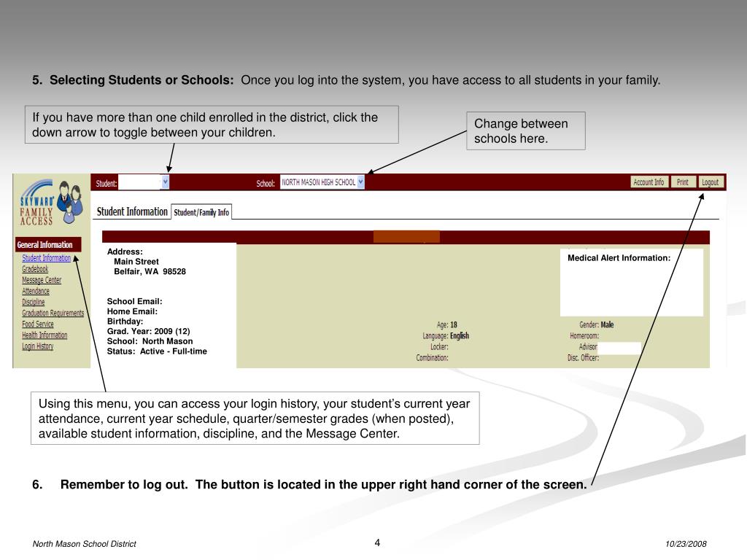Viewport: 747px width, 560px height.
Task: Click the Advisor blank field
Action: pyautogui.click(x=619, y=348)
